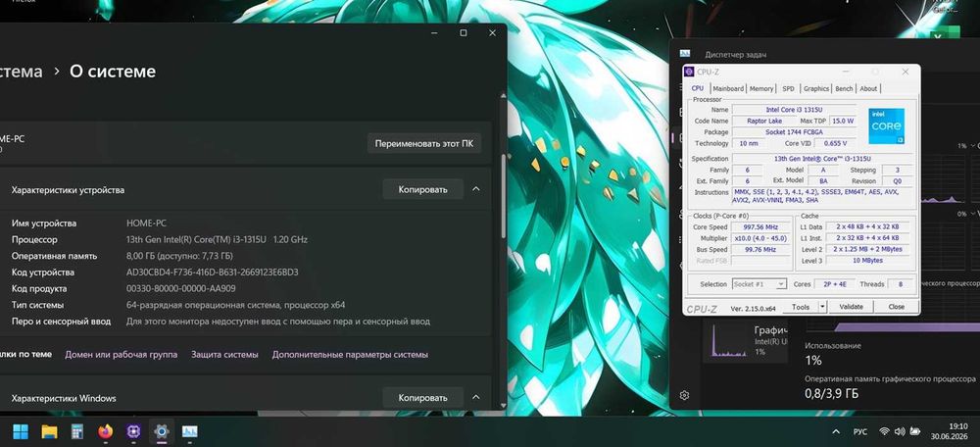The image size is (980, 447).
Task: Switch to the SPD tab
Action: coord(788,89)
